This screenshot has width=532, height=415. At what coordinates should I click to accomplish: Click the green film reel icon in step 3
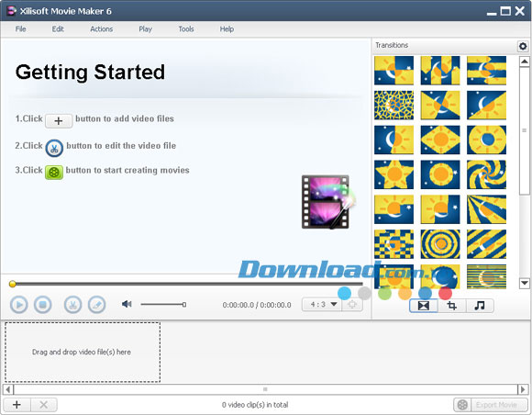(x=54, y=173)
